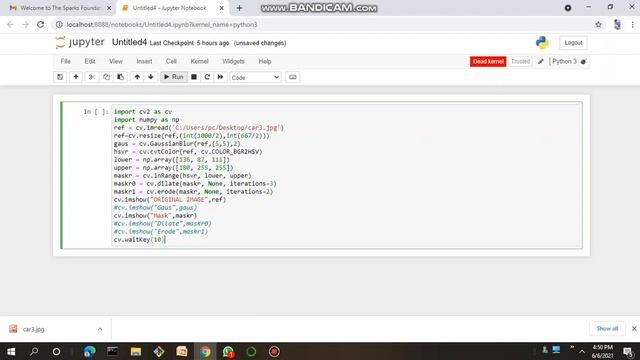Open the Edit menu
This screenshot has height=360, width=640.
90,62
